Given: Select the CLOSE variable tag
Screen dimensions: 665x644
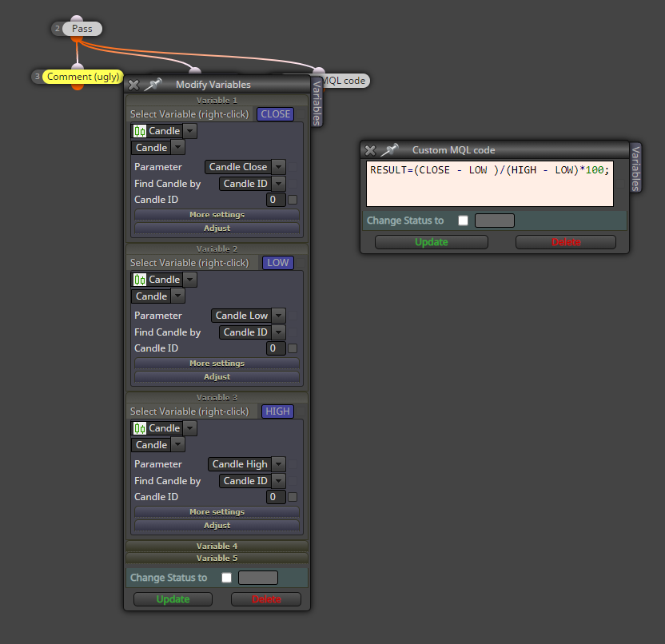Looking at the screenshot, I should 275,114.
